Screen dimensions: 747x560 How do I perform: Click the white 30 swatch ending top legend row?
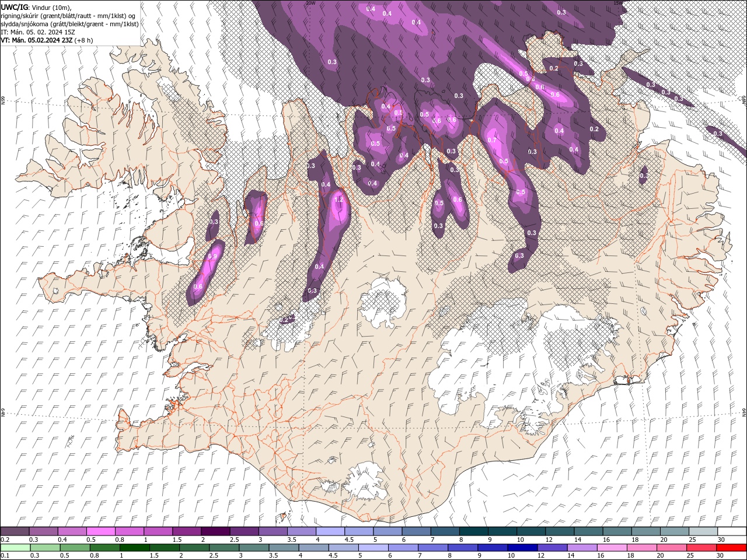click(731, 531)
